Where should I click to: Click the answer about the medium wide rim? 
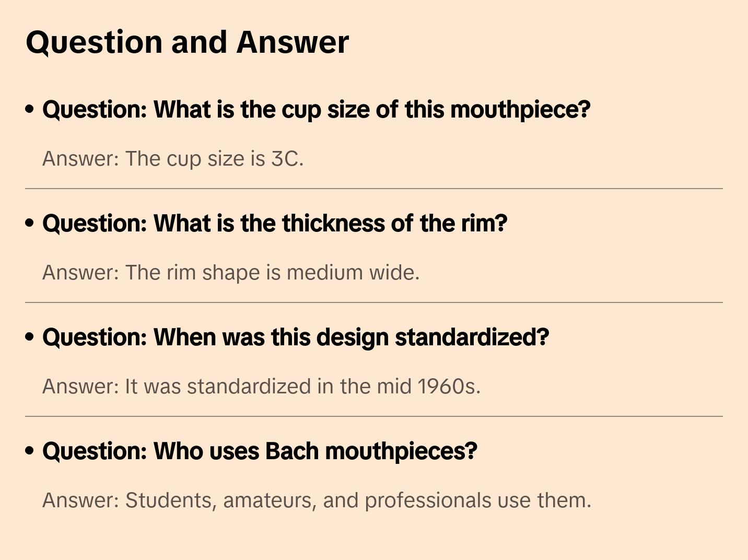coord(231,273)
